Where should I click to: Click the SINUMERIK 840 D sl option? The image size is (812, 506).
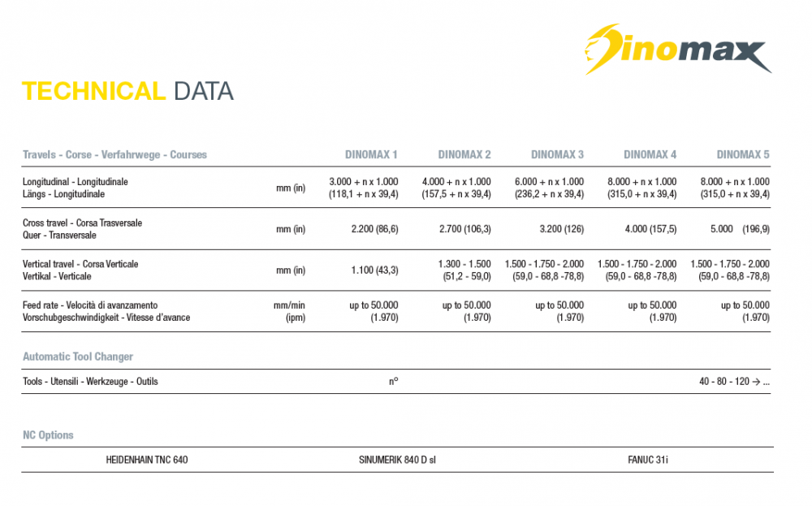point(397,460)
